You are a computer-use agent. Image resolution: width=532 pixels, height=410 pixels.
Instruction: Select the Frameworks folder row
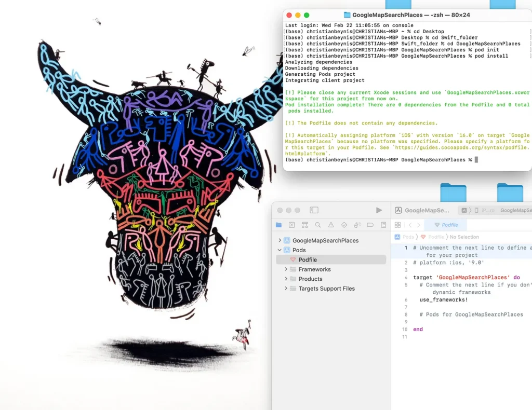click(331, 269)
